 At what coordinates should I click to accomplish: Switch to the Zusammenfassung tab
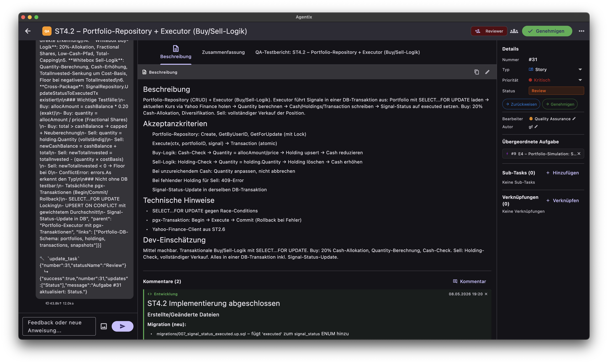pyautogui.click(x=223, y=52)
